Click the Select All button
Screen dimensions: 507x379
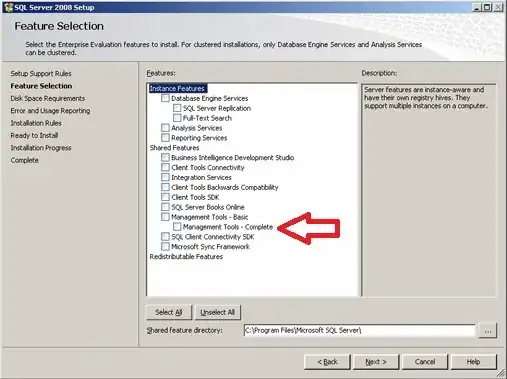(x=169, y=312)
